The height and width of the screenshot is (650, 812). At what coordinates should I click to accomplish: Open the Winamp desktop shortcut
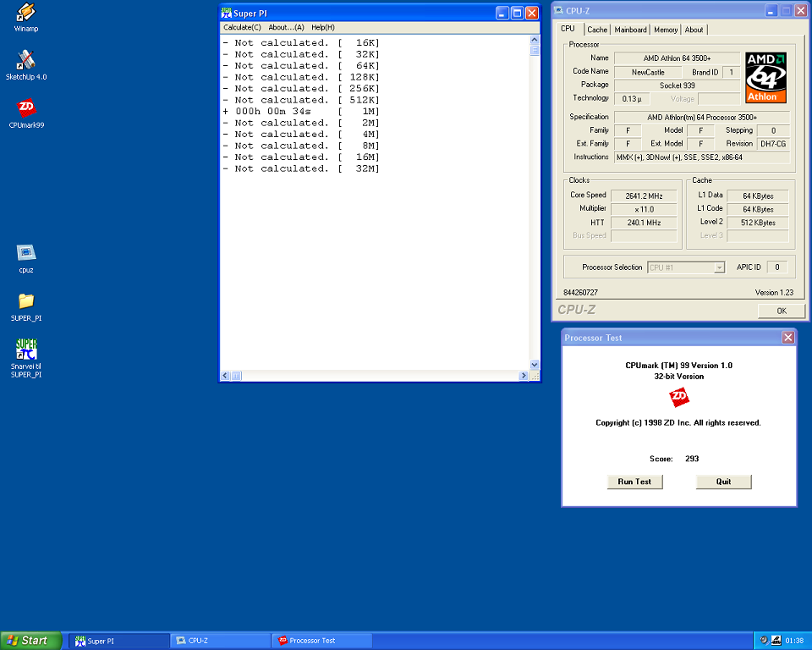click(x=26, y=17)
